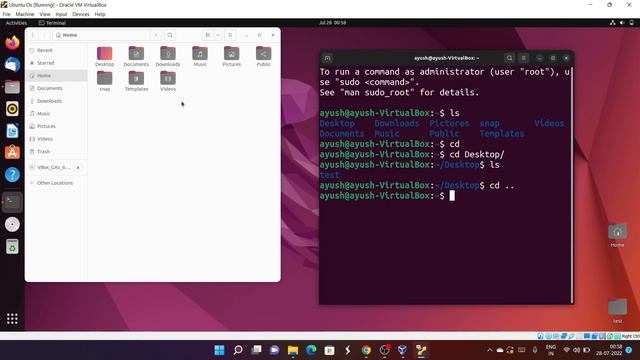Open Google Chrome from the Windows taskbar
Image resolution: width=640 pixels, height=360 pixels.
click(366, 350)
